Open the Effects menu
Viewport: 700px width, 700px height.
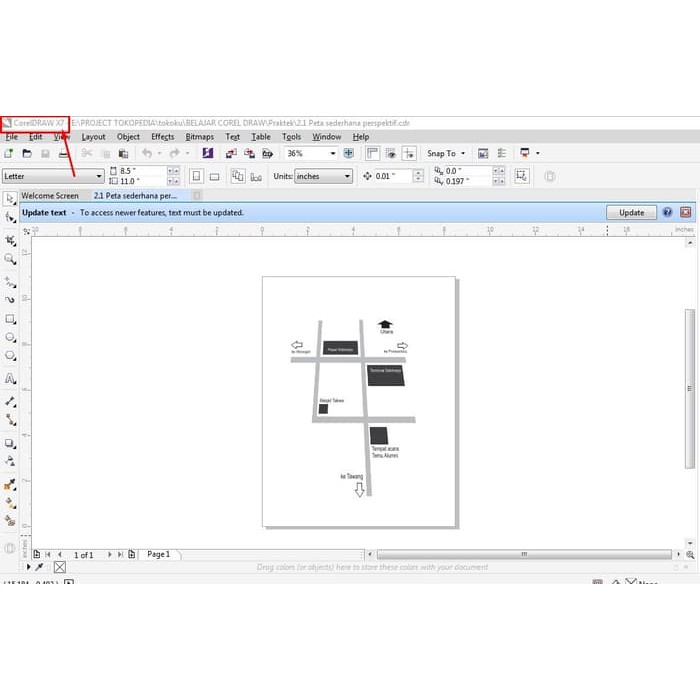[x=162, y=137]
